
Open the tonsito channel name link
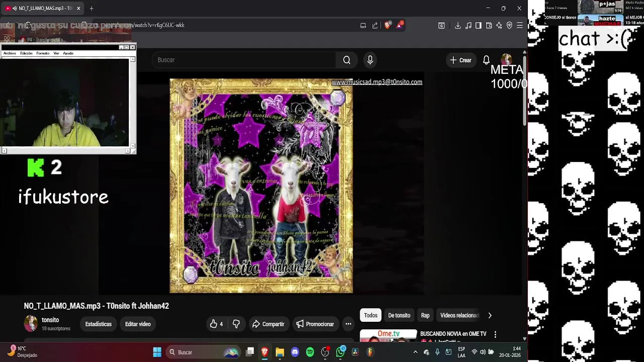(50, 320)
